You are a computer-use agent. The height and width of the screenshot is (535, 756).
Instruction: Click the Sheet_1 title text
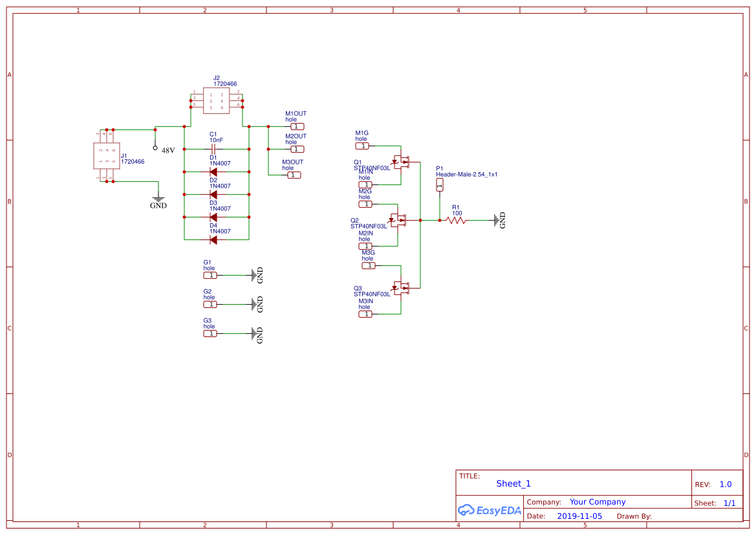coord(513,483)
